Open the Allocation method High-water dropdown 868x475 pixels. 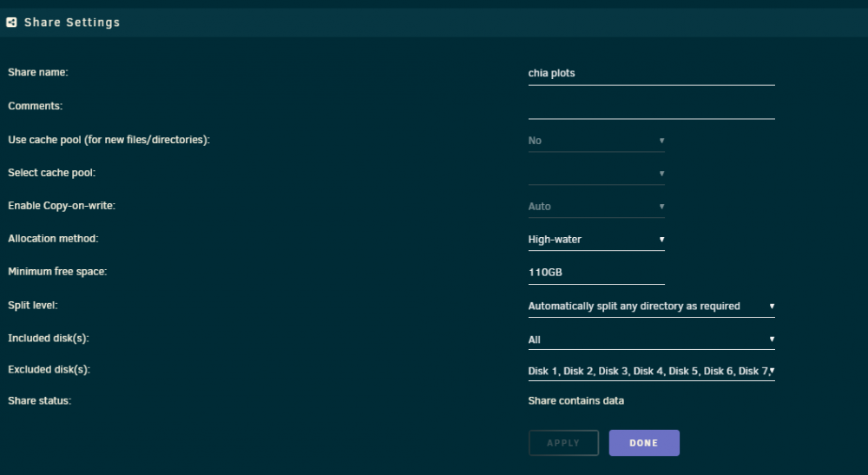596,240
